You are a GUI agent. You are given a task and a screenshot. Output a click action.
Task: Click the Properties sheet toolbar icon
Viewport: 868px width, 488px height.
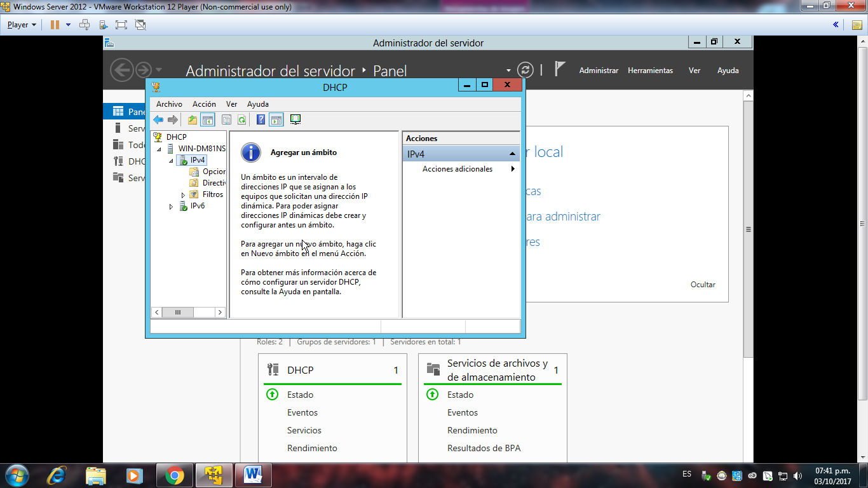click(226, 119)
